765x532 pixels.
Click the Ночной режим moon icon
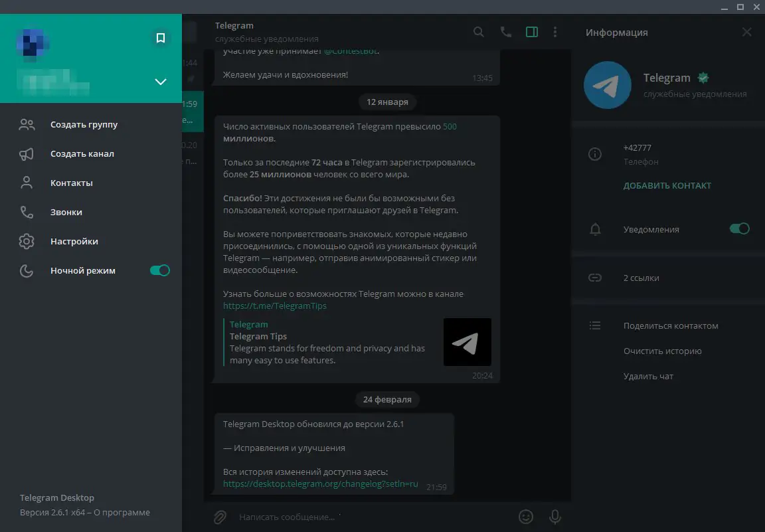point(27,270)
